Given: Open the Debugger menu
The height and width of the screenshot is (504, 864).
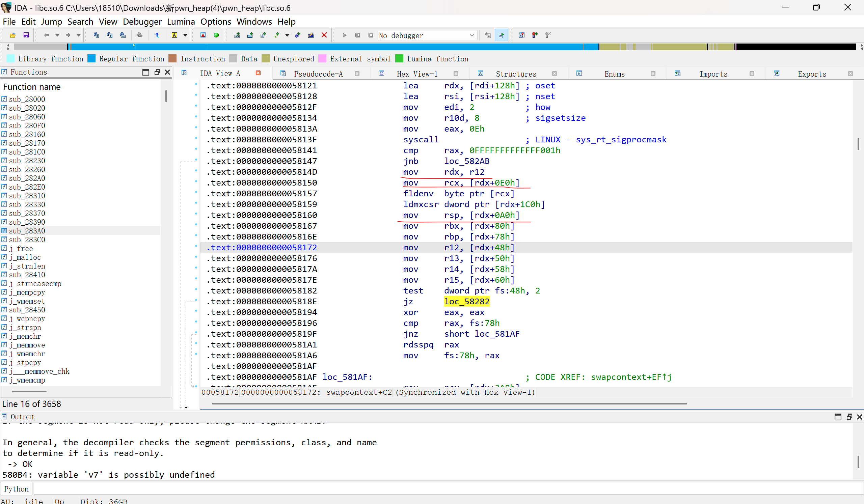Looking at the screenshot, I should tap(142, 22).
